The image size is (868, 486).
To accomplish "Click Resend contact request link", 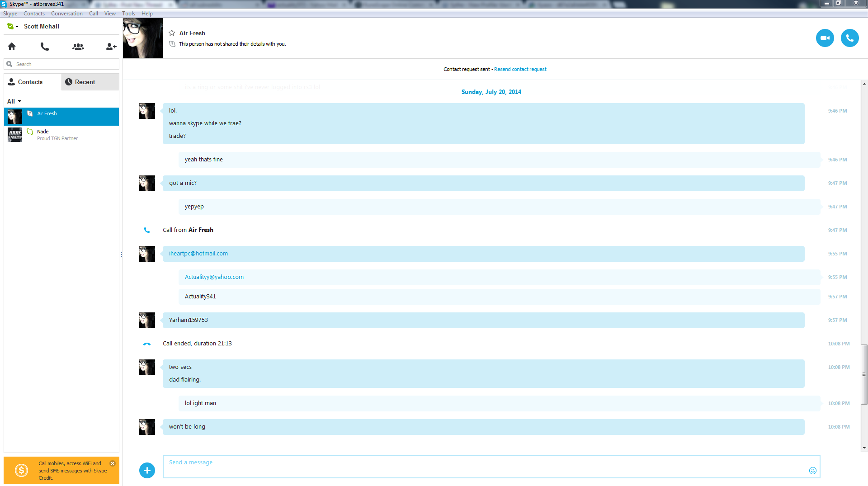I will point(520,69).
